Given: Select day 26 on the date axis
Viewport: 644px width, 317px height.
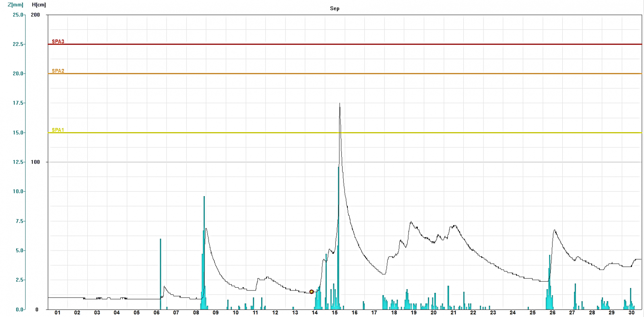Looking at the screenshot, I should point(552,313).
